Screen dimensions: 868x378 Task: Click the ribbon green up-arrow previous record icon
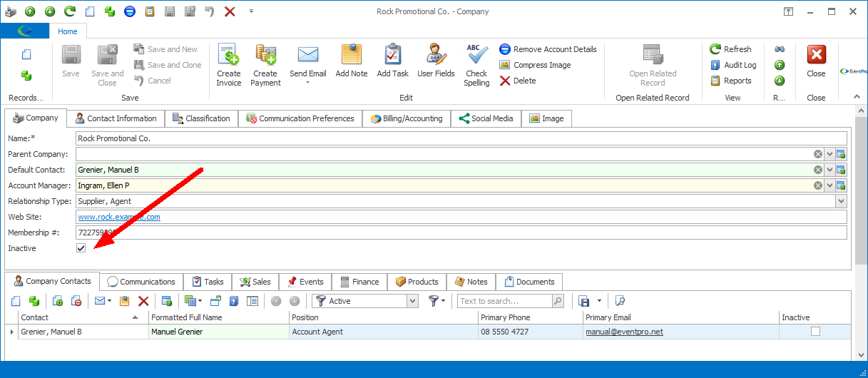click(780, 65)
